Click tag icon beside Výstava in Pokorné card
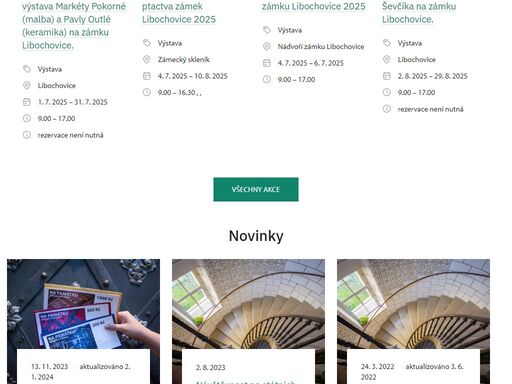The image size is (512, 384). coord(27,69)
